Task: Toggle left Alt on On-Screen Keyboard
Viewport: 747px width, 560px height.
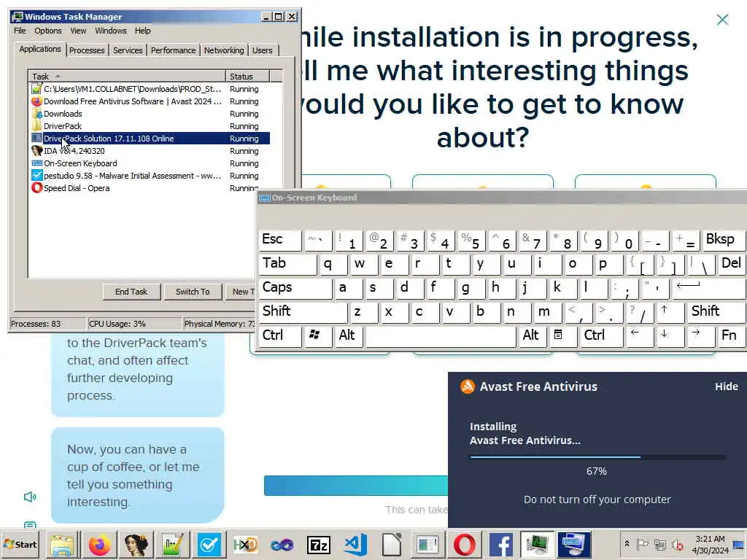Action: click(x=349, y=336)
